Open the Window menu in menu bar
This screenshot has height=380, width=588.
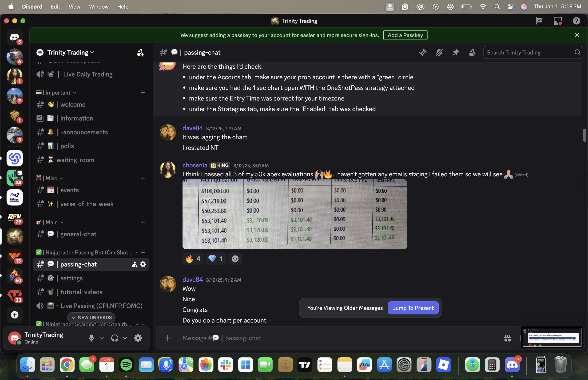point(99,7)
